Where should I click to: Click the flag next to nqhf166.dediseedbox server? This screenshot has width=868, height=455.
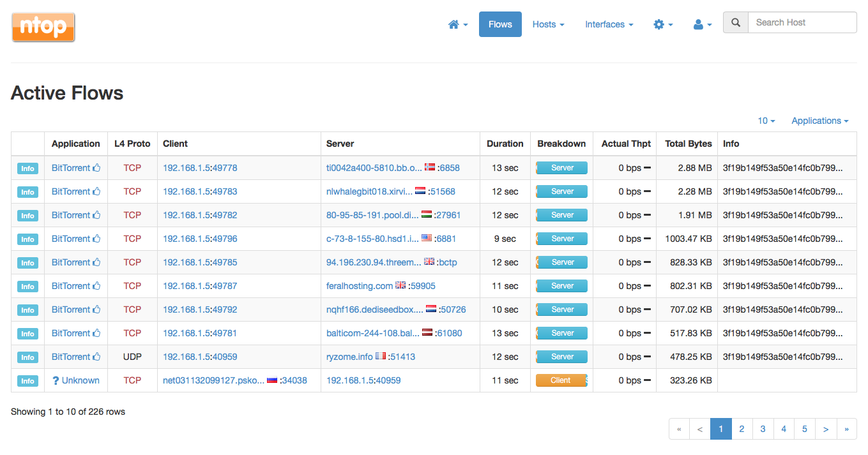point(431,309)
